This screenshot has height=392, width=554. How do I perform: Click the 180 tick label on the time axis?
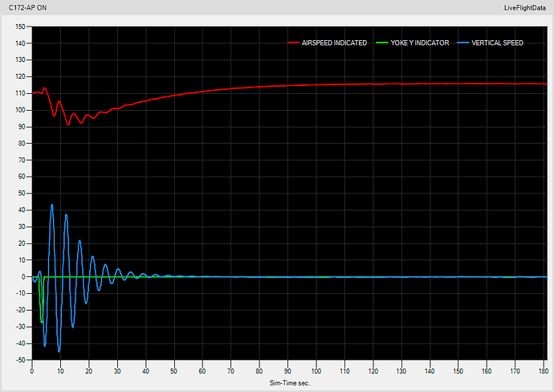(x=543, y=372)
